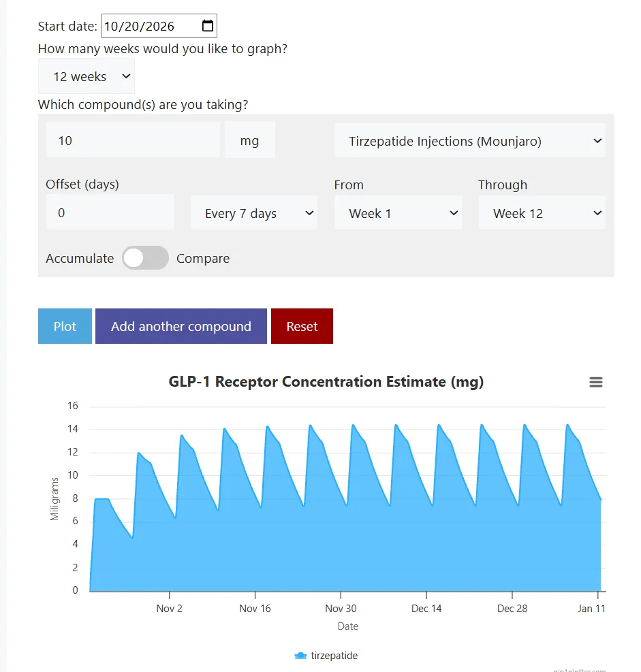Click the Nov 16 axis label
This screenshot has height=672, width=641.
(255, 608)
